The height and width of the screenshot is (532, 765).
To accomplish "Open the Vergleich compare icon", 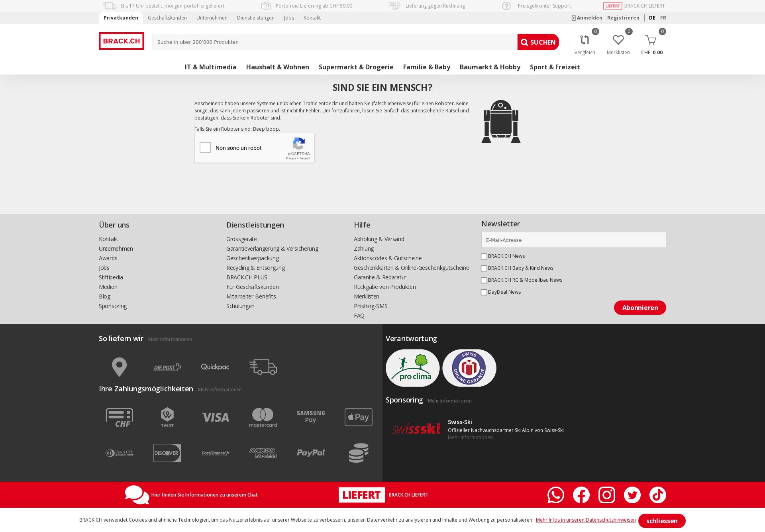I will click(585, 40).
